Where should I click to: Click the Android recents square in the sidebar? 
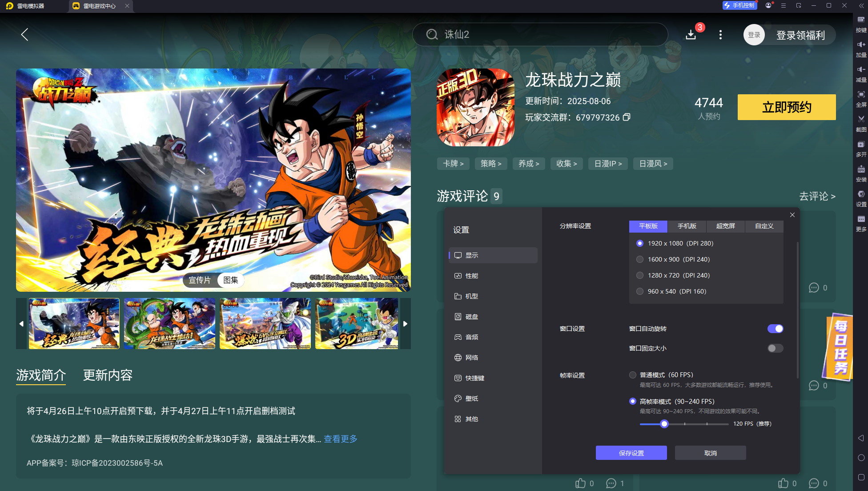pos(861,477)
